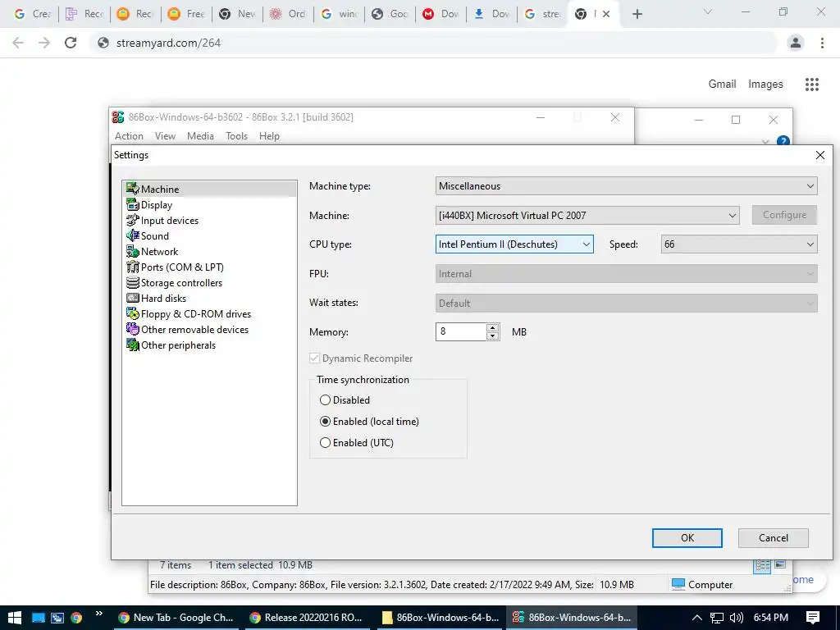Increase memory with up arrow
The image size is (840, 630).
pos(492,327)
